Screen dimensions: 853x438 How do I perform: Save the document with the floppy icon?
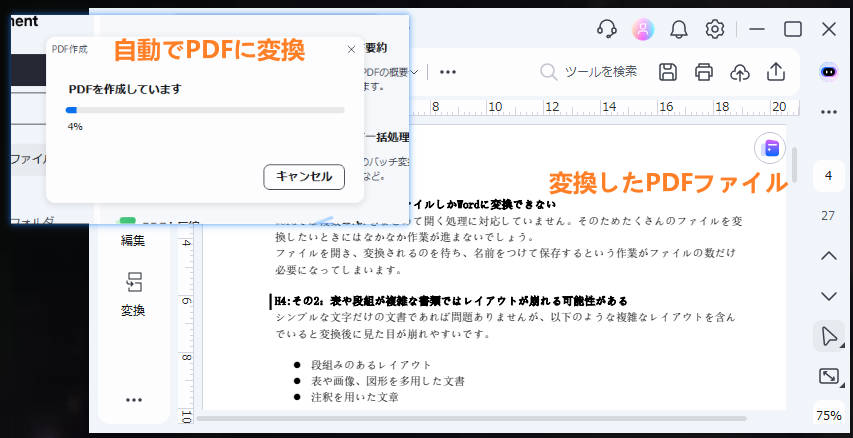(x=667, y=72)
